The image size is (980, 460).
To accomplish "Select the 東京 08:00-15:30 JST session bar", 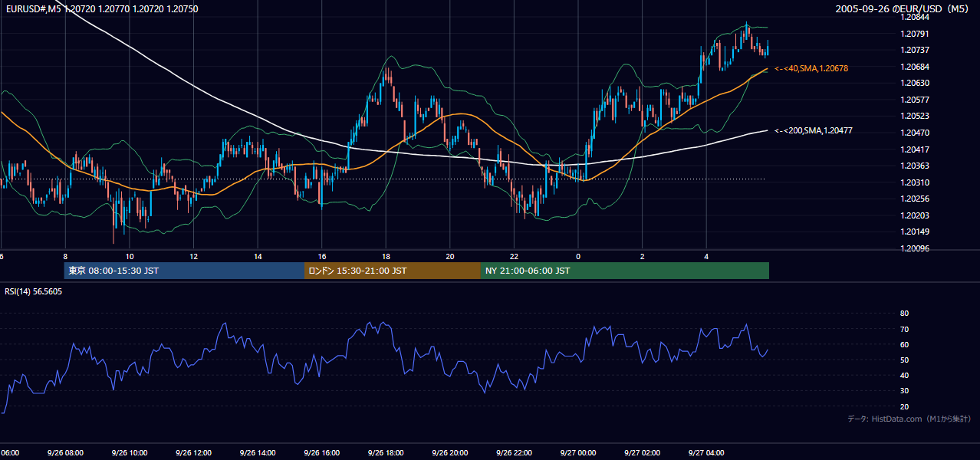I will [x=184, y=271].
